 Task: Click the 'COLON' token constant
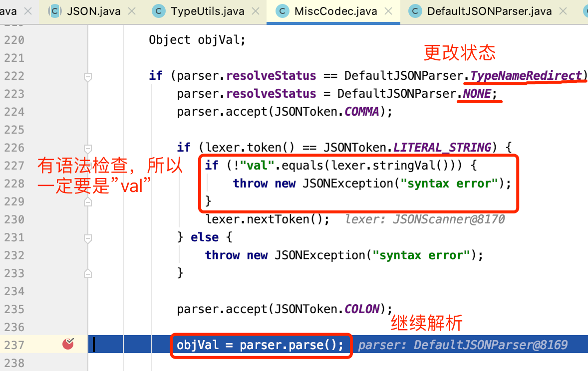pos(362,309)
